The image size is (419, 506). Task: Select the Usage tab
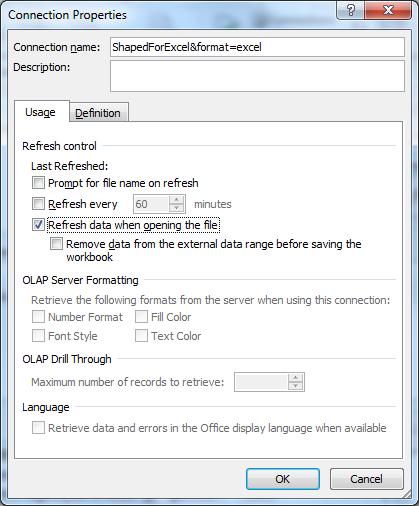(41, 112)
